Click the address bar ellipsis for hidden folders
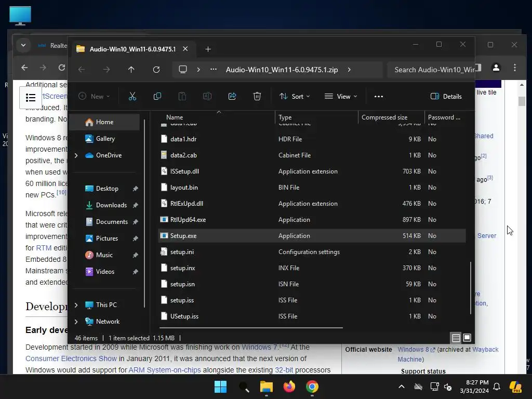The height and width of the screenshot is (399, 532). tap(214, 69)
